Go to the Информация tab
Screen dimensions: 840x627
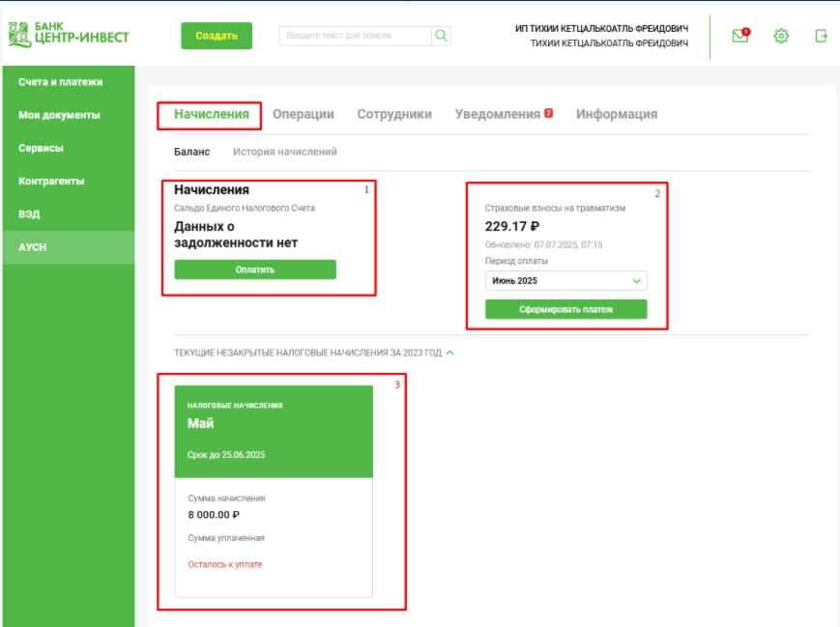[617, 114]
